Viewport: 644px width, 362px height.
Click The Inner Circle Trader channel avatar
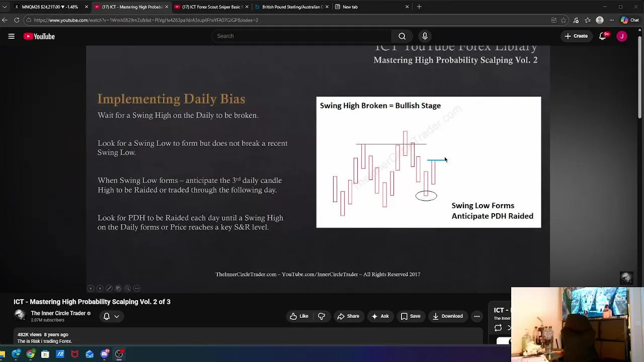pos(20,316)
